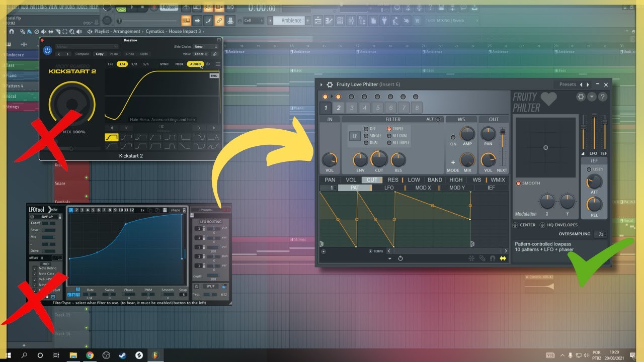Viewport: 644px width, 362px height.
Task: Select the first highlighted Kickstart curve shape
Action: point(111,137)
